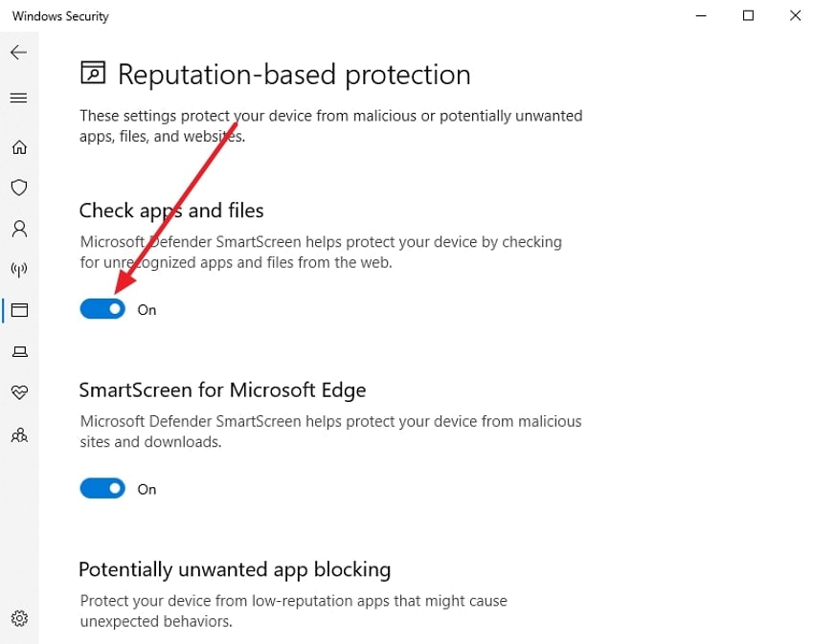
Task: Click the Windows Security title text
Action: [59, 15]
